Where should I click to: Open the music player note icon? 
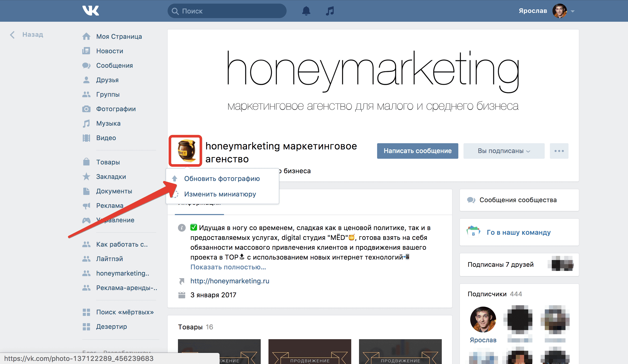tap(330, 11)
